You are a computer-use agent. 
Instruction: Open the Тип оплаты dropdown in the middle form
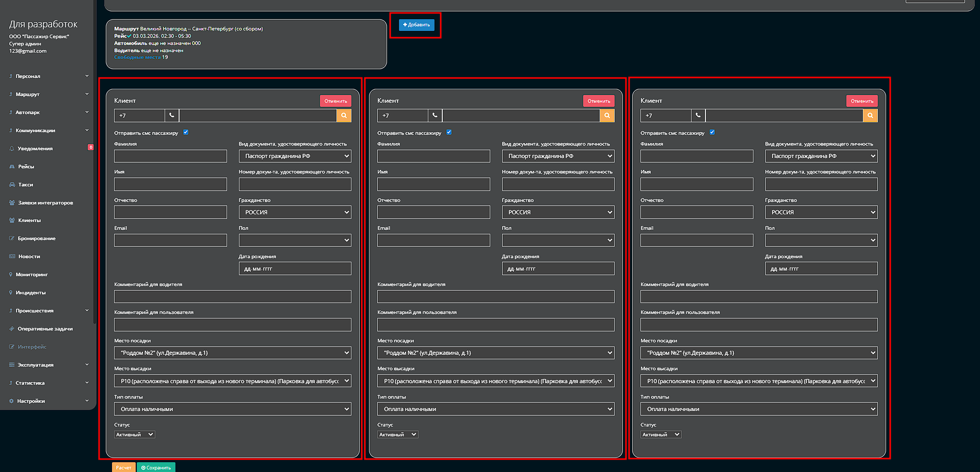click(495, 409)
